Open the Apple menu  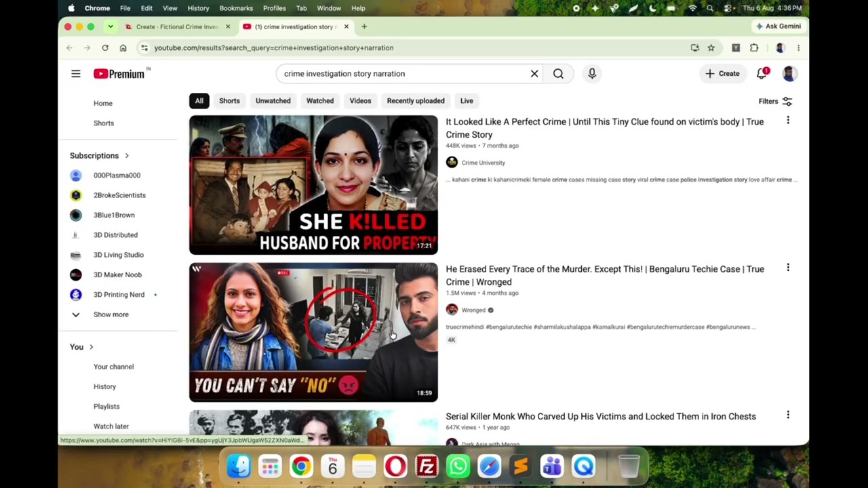click(x=71, y=8)
